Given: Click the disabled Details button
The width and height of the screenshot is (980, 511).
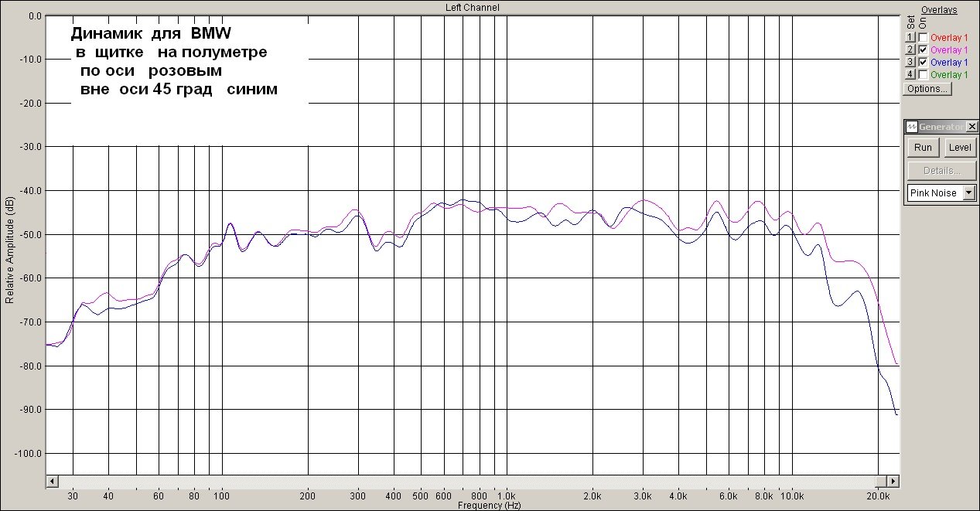Looking at the screenshot, I should 941,171.
